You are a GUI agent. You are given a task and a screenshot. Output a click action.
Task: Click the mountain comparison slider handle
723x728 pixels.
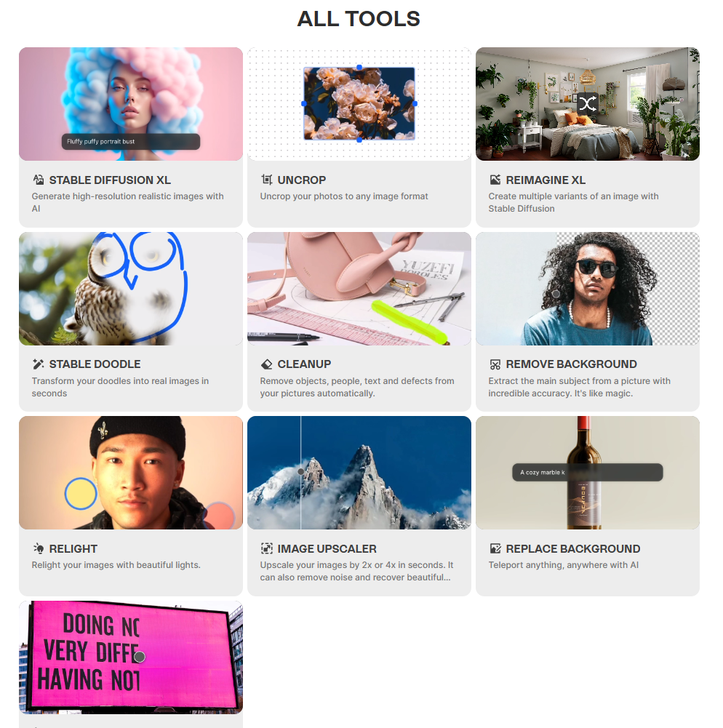(x=301, y=471)
